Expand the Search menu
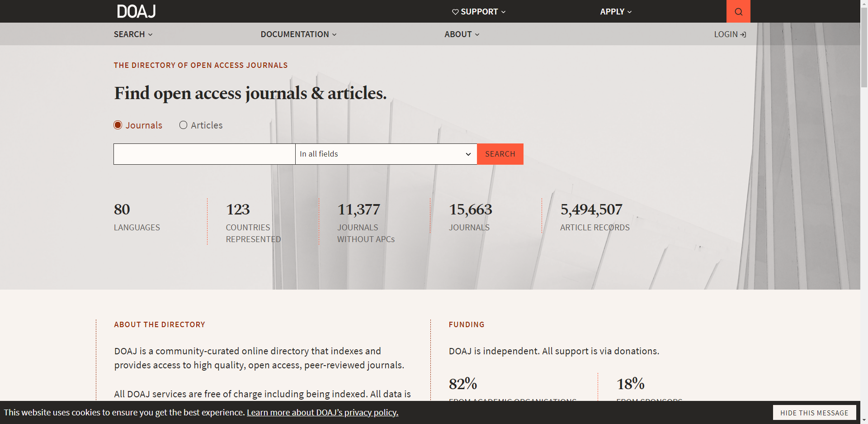 tap(133, 34)
